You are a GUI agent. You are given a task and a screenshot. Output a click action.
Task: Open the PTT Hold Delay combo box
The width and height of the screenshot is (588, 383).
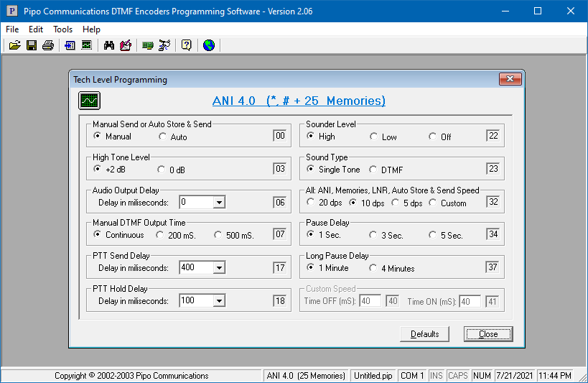(x=219, y=301)
